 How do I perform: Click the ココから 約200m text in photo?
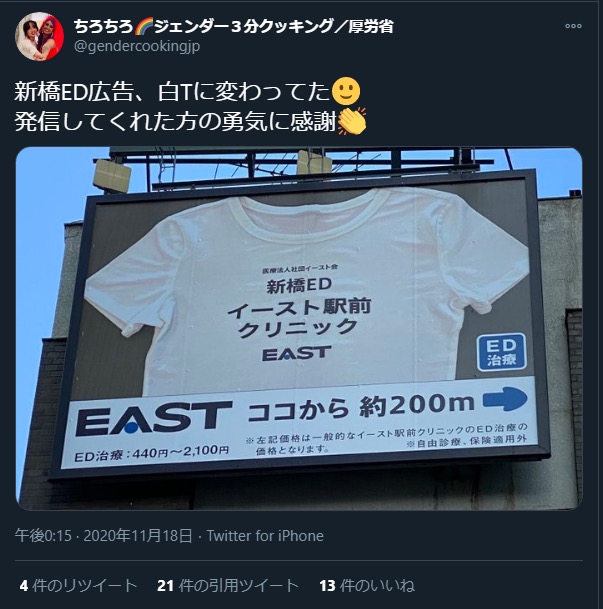[361, 407]
